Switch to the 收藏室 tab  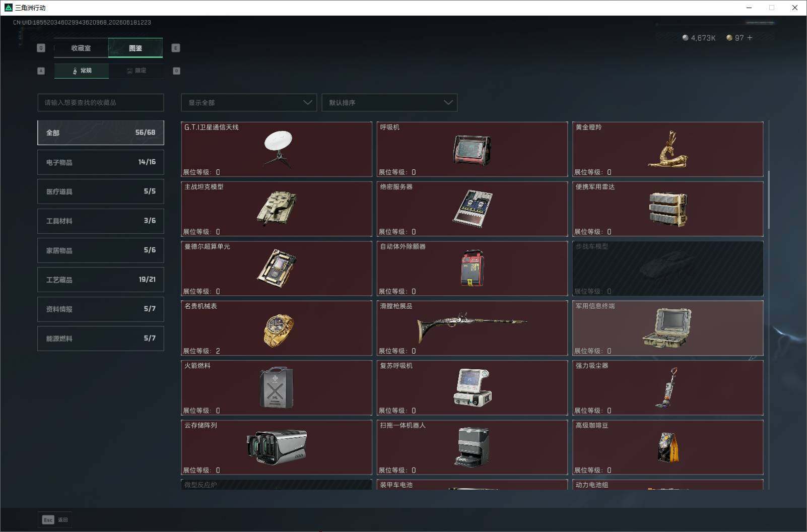pyautogui.click(x=81, y=48)
